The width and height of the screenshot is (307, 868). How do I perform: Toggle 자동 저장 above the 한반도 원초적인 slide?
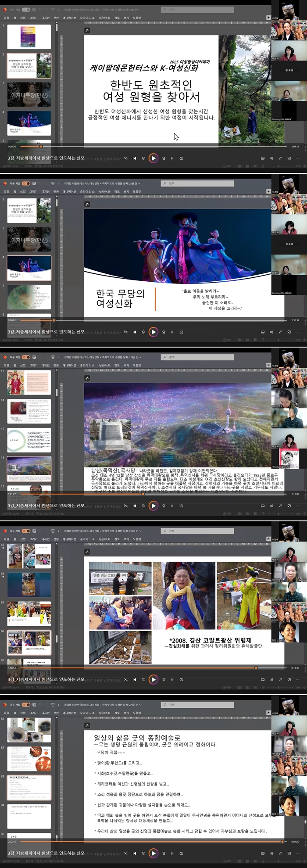coord(26,9)
